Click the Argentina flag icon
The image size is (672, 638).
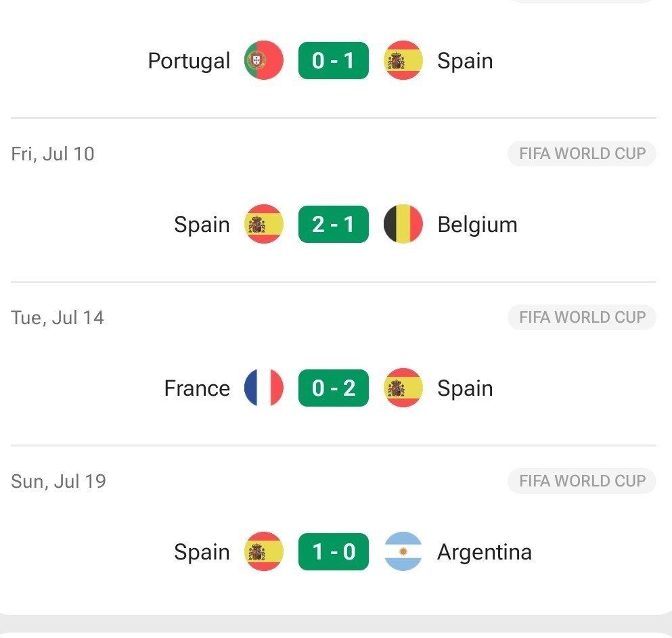[403, 551]
